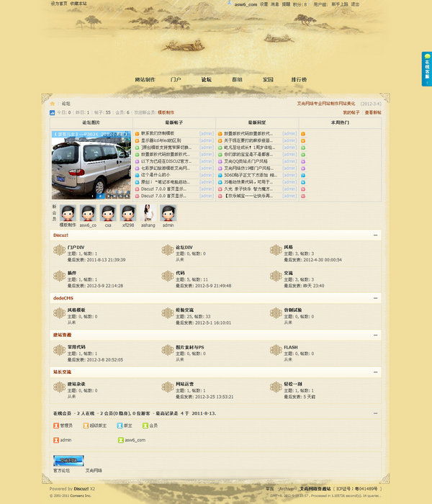Click the 网站运营 forum icon
432x504 pixels.
coord(169,388)
